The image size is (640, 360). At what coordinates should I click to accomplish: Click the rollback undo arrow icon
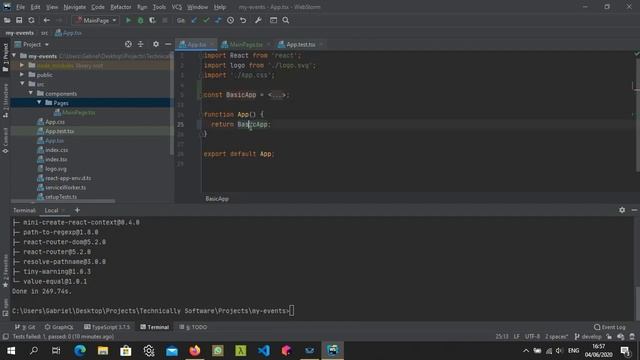(x=243, y=20)
